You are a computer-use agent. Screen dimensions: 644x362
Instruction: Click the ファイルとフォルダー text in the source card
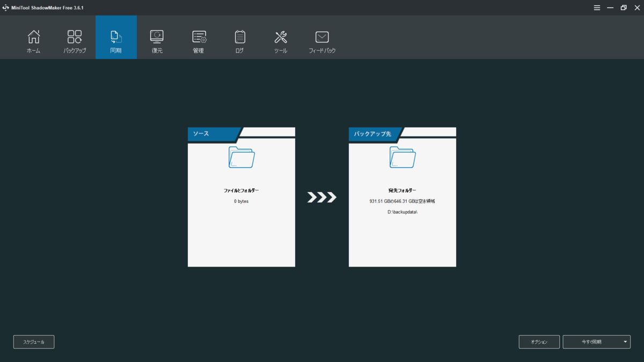[241, 190]
